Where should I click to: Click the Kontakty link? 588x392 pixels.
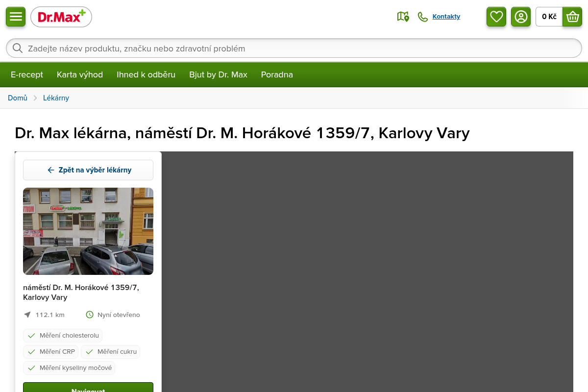(x=446, y=17)
